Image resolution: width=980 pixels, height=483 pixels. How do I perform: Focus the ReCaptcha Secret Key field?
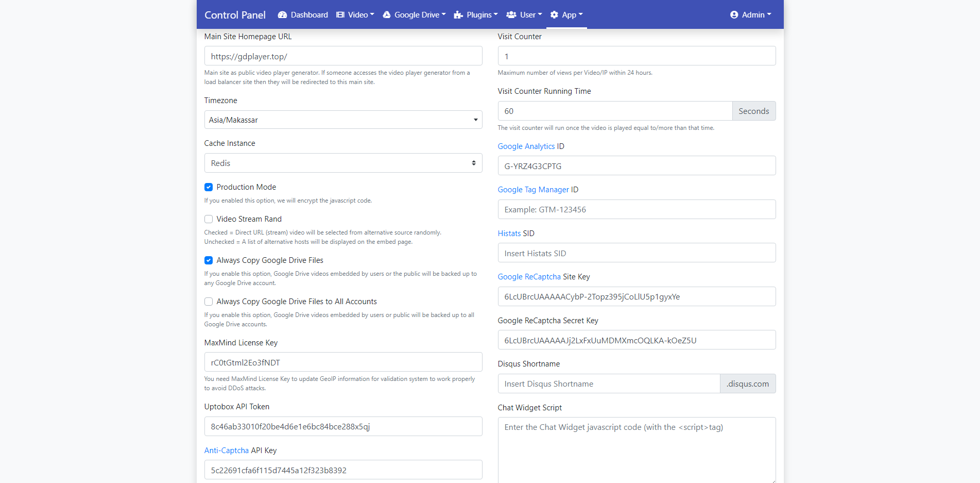point(637,340)
